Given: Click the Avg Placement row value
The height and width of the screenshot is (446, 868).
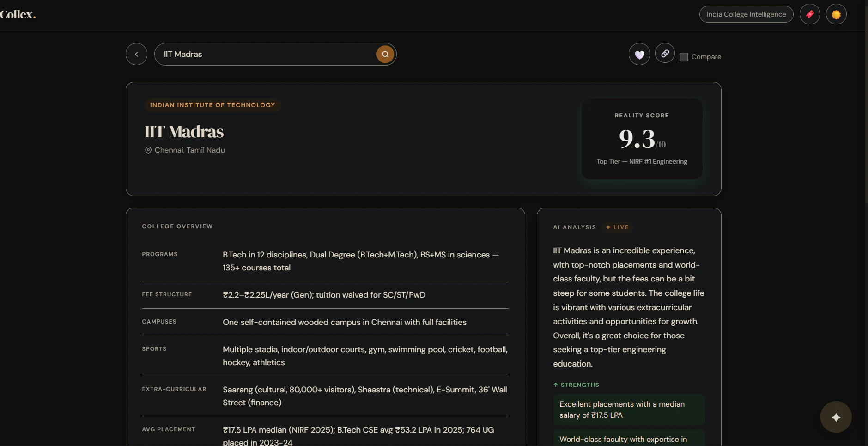Looking at the screenshot, I should pos(358,436).
